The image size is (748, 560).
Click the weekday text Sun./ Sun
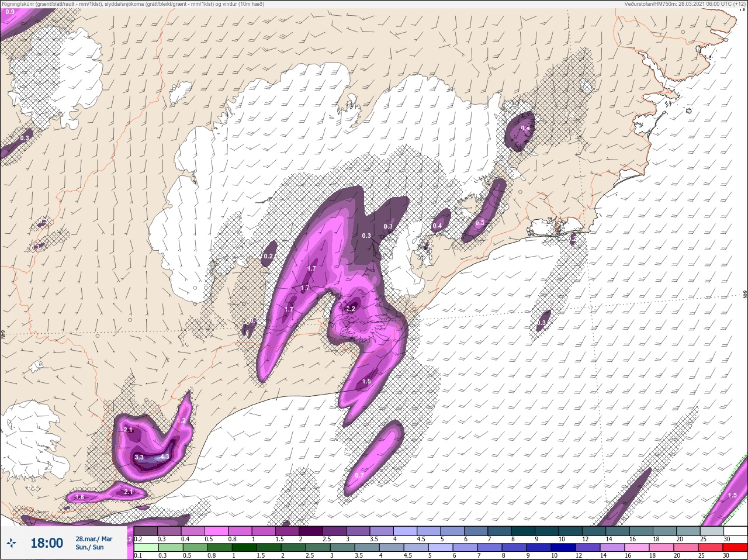pos(89,547)
